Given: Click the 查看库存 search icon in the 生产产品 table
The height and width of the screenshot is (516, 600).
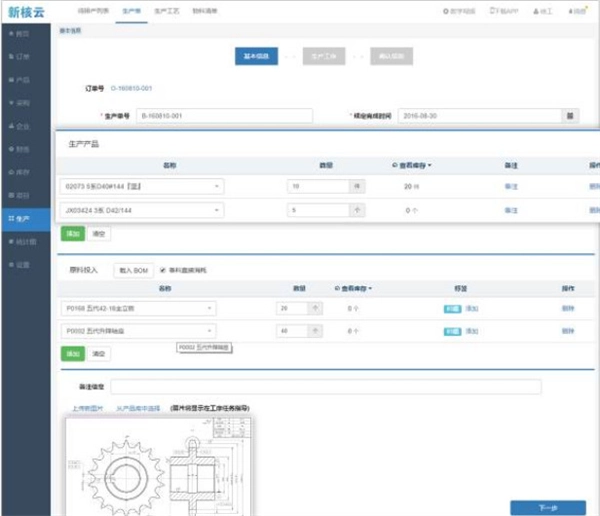Looking at the screenshot, I should point(392,165).
